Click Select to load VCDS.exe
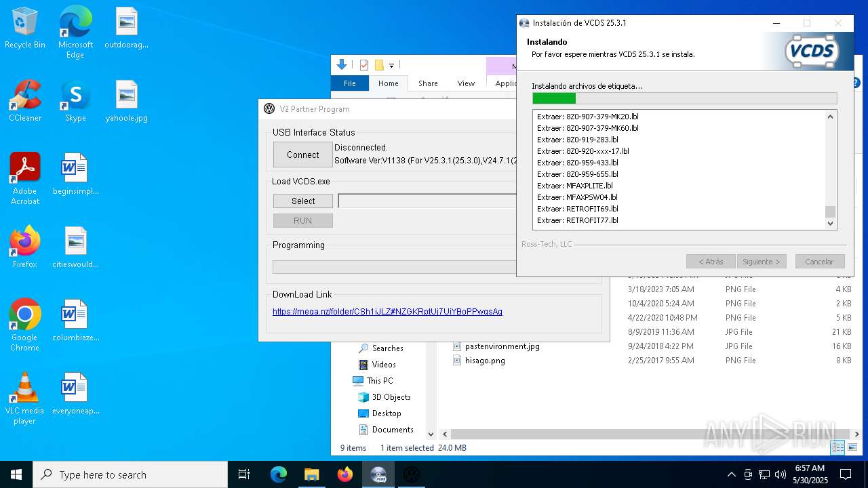The width and height of the screenshot is (868, 488). (302, 201)
